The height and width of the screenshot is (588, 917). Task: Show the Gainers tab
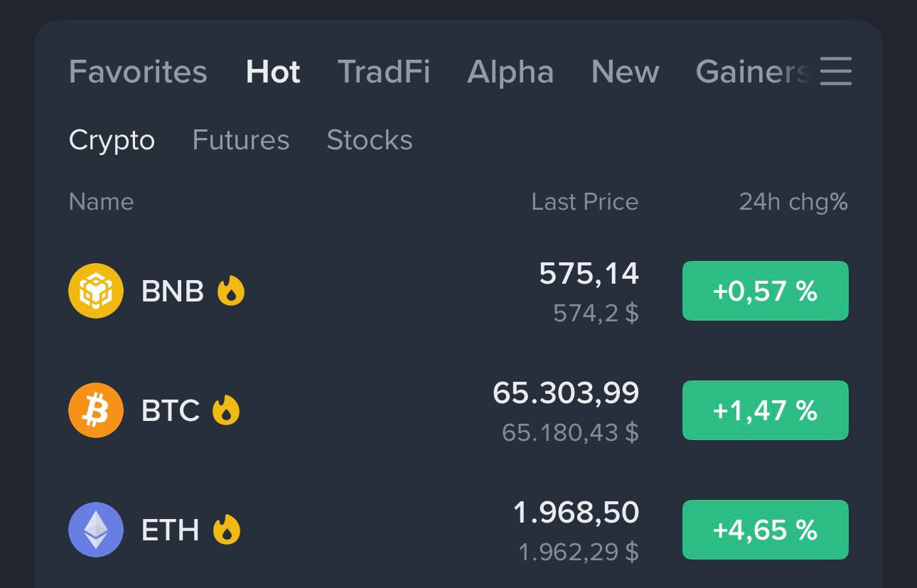(753, 72)
